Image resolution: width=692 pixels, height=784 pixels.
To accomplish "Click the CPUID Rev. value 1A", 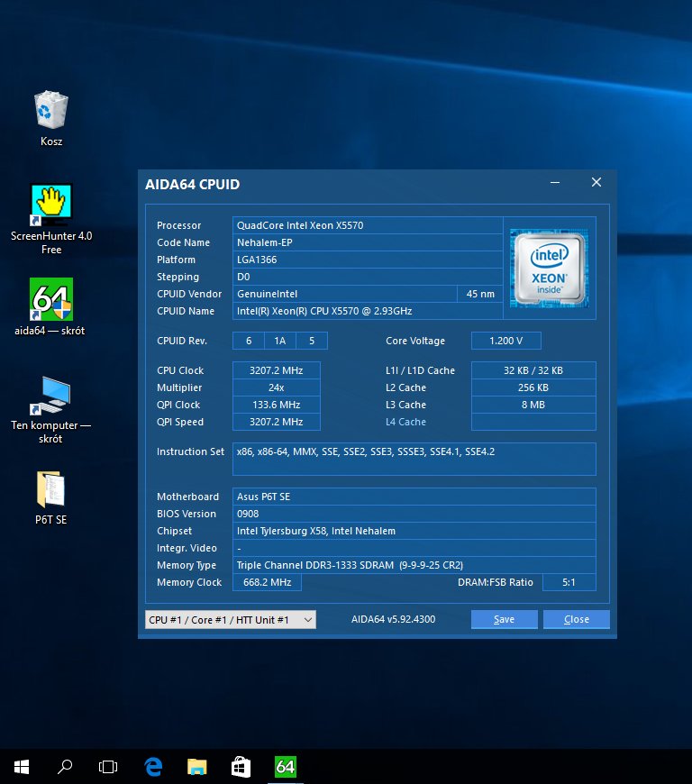I will click(x=280, y=341).
